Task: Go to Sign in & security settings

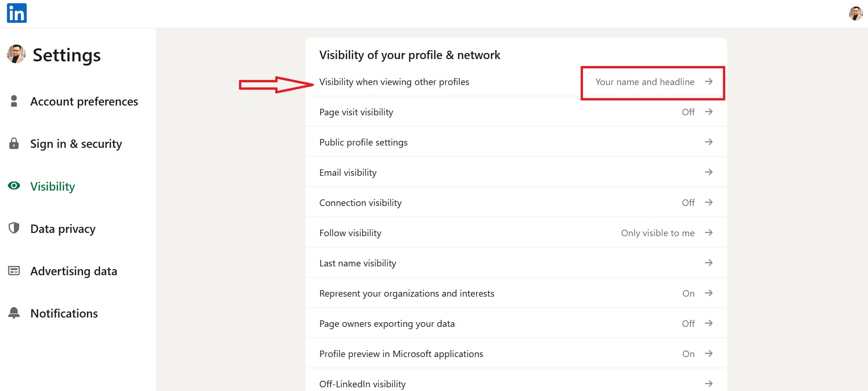Action: coord(76,144)
